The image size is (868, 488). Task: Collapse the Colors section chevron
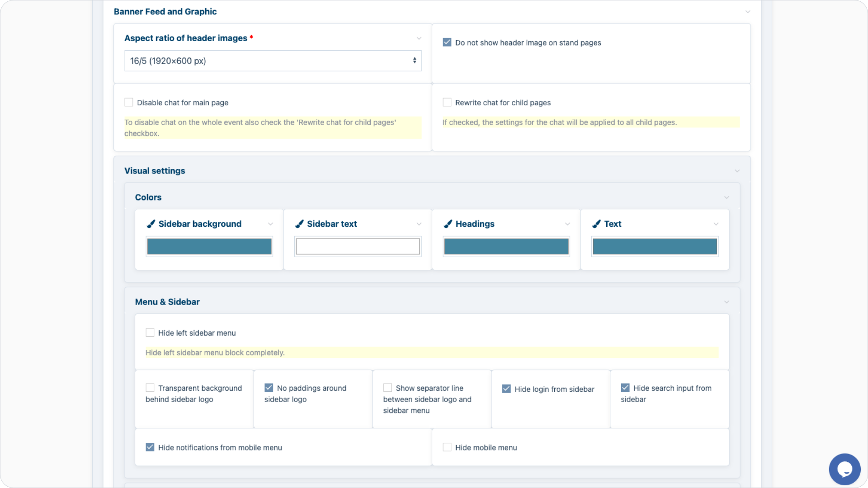(726, 197)
